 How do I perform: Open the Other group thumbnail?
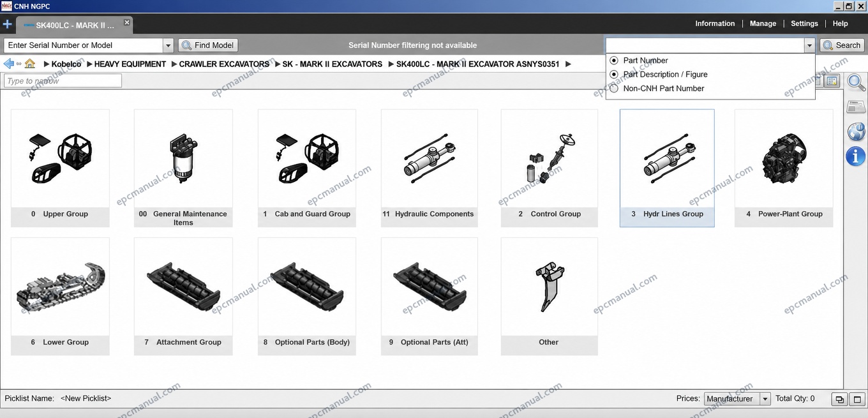(550, 296)
